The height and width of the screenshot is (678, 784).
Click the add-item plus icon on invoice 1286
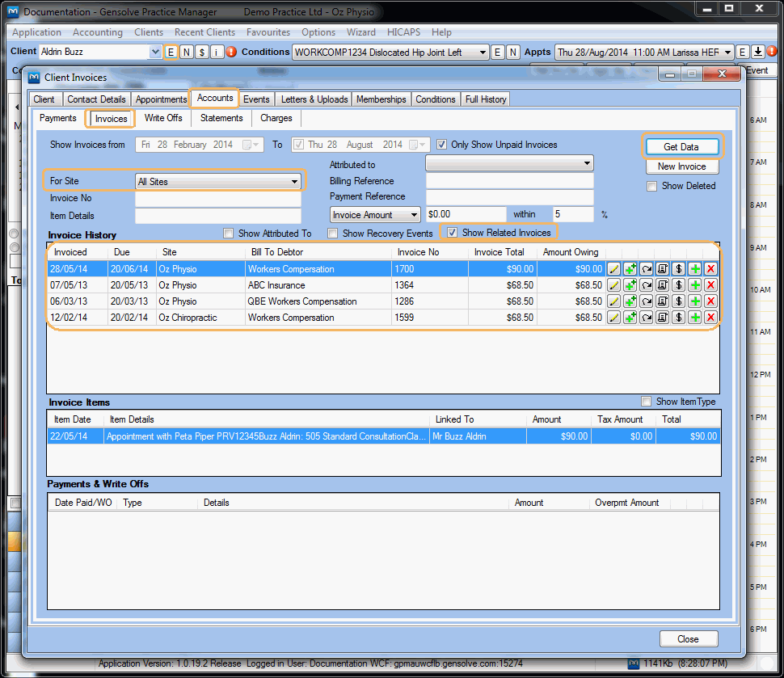pyautogui.click(x=630, y=301)
